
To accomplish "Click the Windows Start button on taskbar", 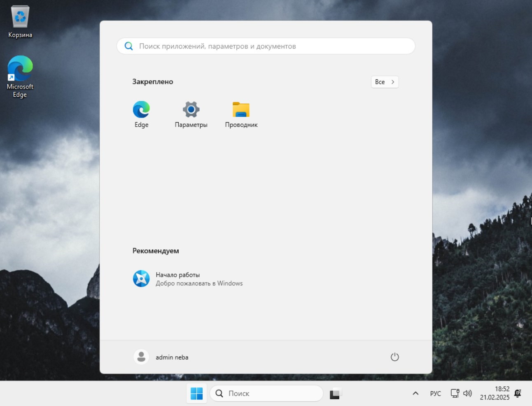I will pos(197,394).
